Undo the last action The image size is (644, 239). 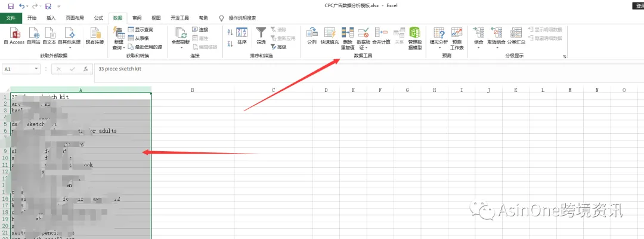click(21, 6)
